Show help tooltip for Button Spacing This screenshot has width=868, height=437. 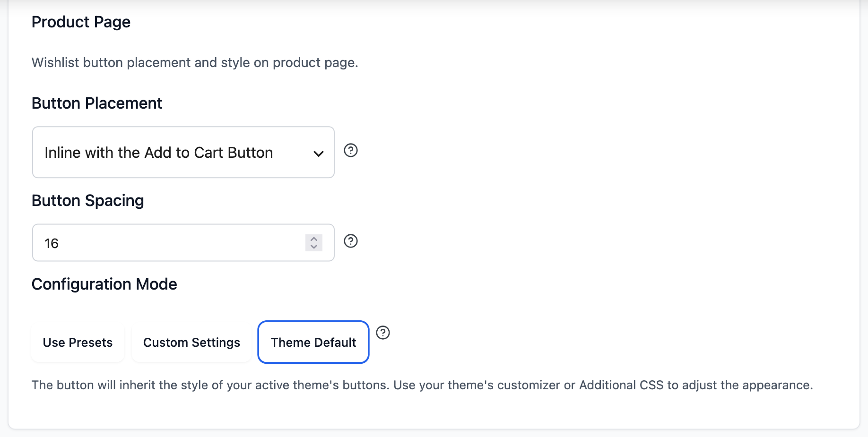tap(351, 241)
